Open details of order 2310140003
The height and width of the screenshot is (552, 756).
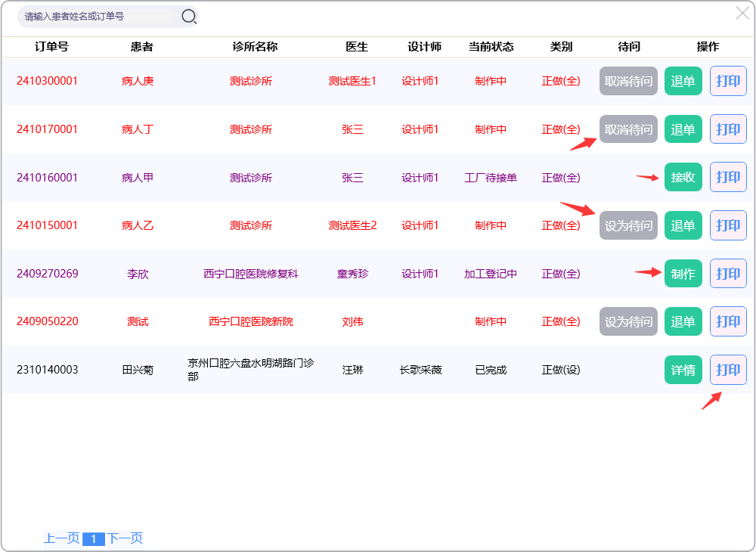click(683, 370)
